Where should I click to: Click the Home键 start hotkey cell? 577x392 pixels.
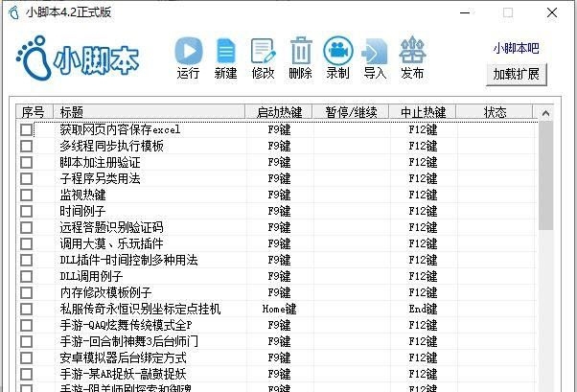(279, 309)
